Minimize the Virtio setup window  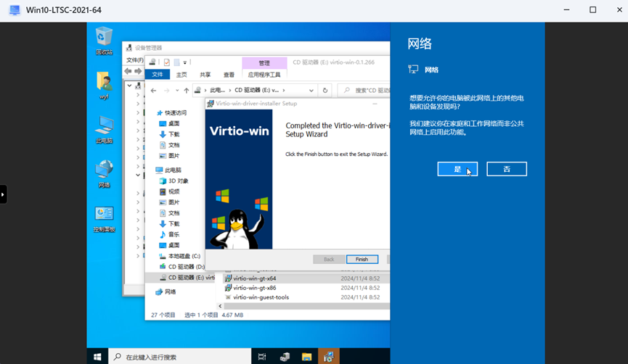point(375,104)
